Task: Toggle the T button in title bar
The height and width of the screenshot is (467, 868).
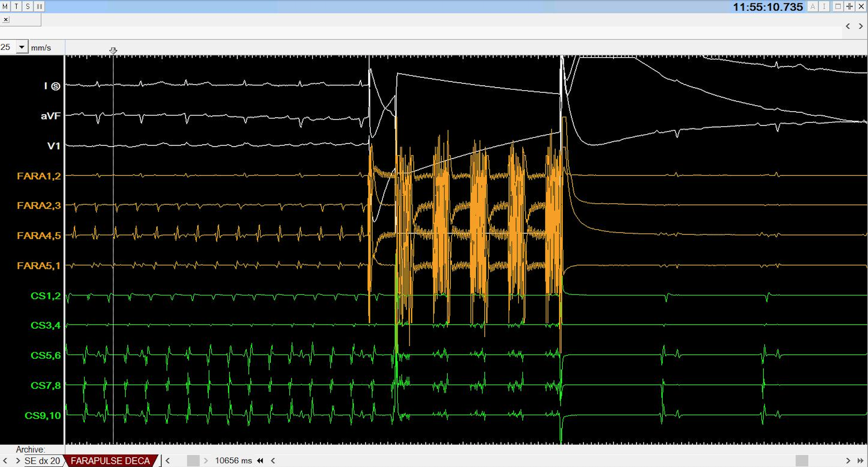Action: [17, 7]
